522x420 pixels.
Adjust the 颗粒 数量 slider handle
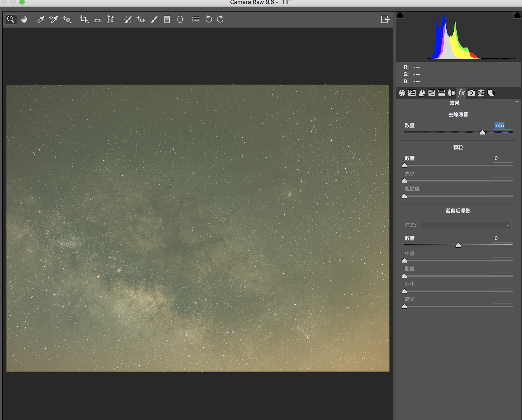405,165
